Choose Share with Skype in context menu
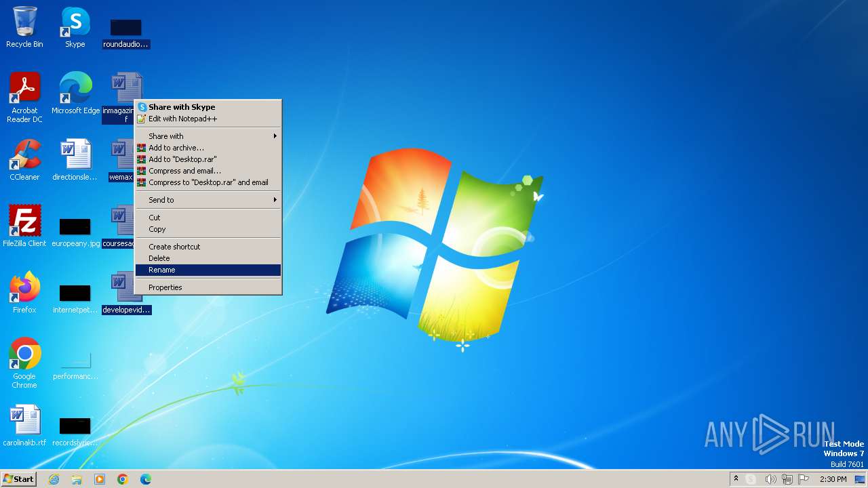This screenshot has width=868, height=488. point(208,107)
